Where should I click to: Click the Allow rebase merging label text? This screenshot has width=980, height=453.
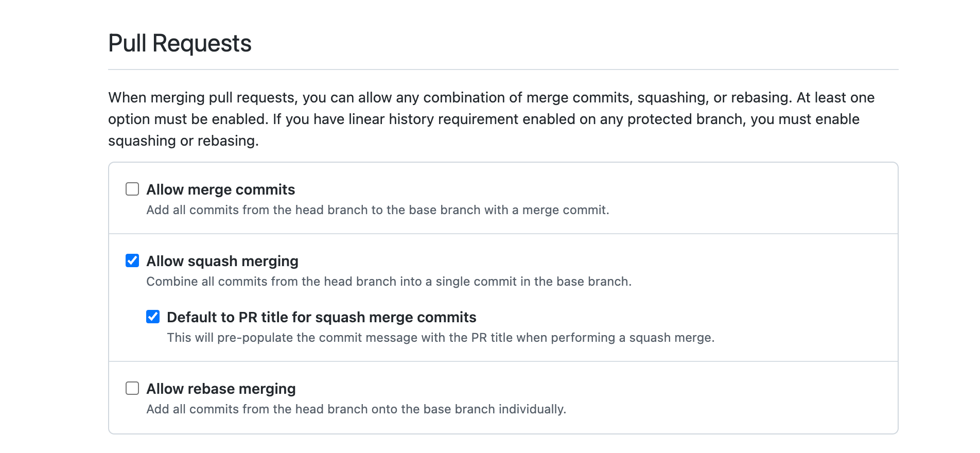[x=221, y=389]
